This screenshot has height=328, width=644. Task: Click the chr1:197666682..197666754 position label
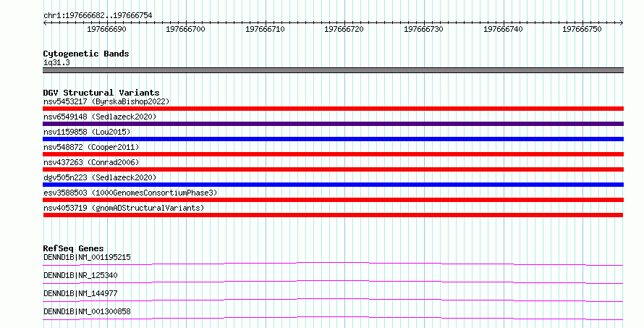(x=98, y=16)
